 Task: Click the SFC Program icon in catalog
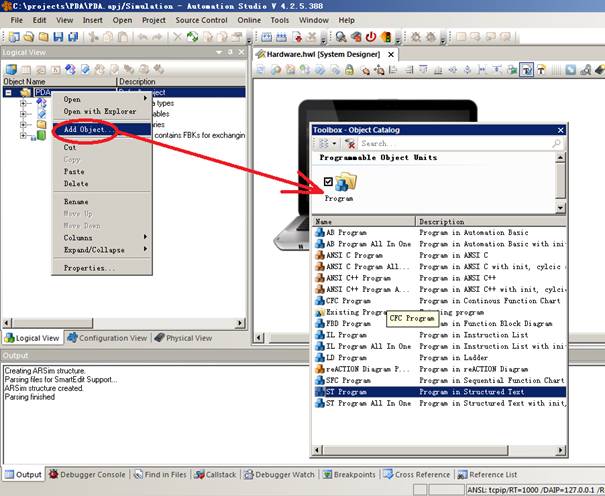[x=320, y=381]
